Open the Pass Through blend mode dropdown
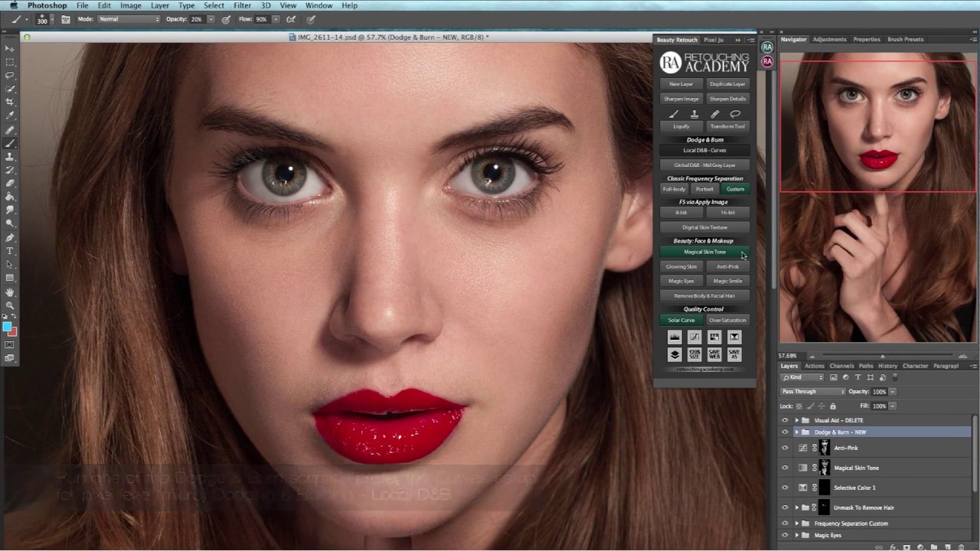 pos(812,392)
